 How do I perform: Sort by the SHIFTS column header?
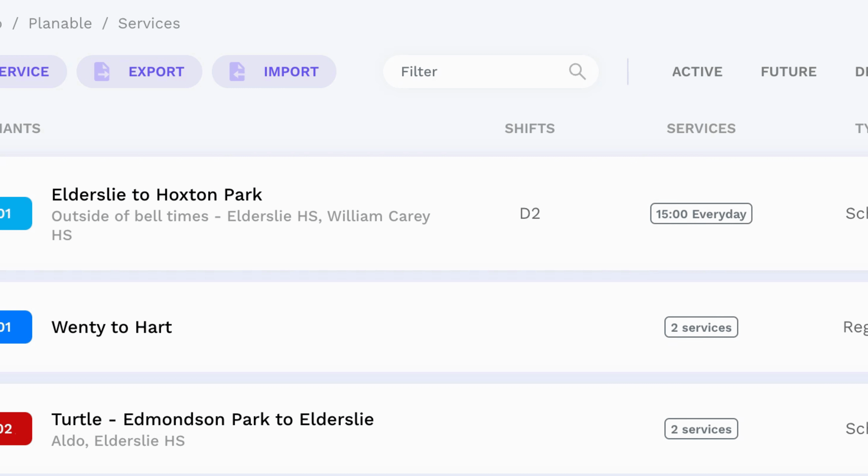pos(530,129)
